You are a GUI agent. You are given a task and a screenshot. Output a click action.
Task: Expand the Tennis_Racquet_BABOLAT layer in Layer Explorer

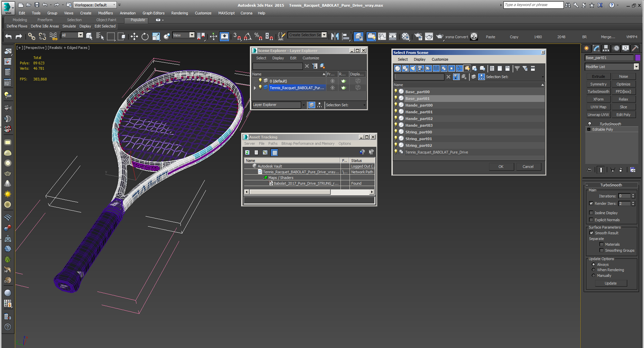[x=255, y=88]
